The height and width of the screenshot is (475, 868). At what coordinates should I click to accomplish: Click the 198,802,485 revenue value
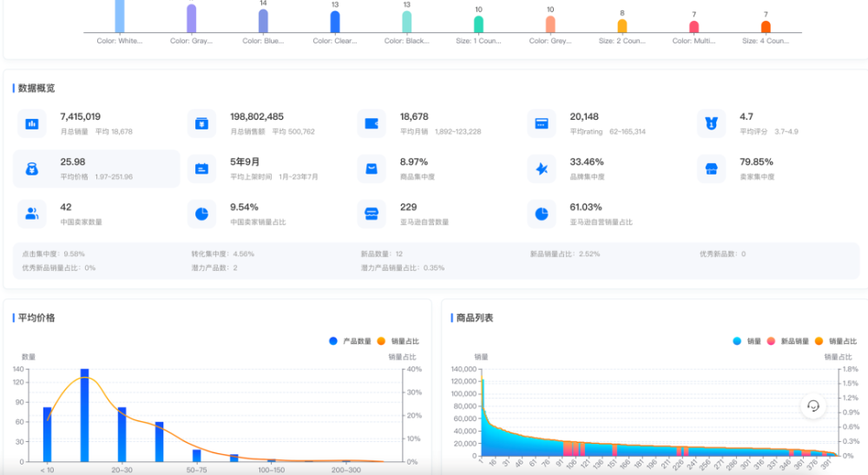257,117
